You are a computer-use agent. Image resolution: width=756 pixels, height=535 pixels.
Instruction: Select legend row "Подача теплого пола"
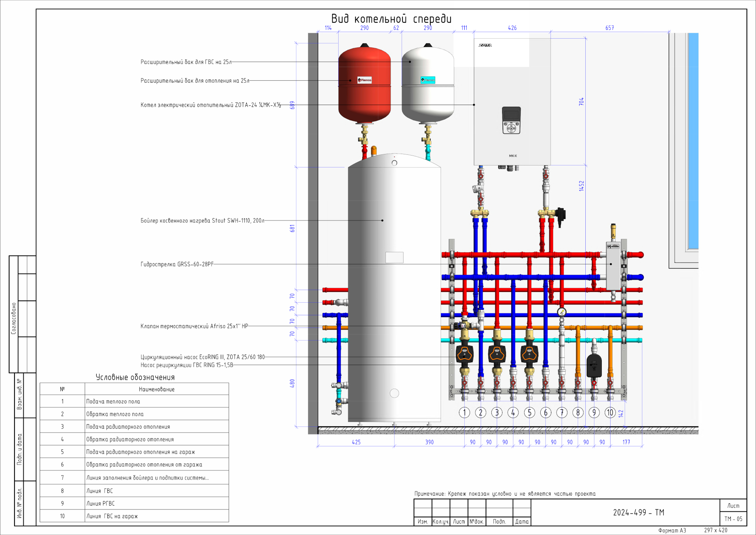coord(113,402)
